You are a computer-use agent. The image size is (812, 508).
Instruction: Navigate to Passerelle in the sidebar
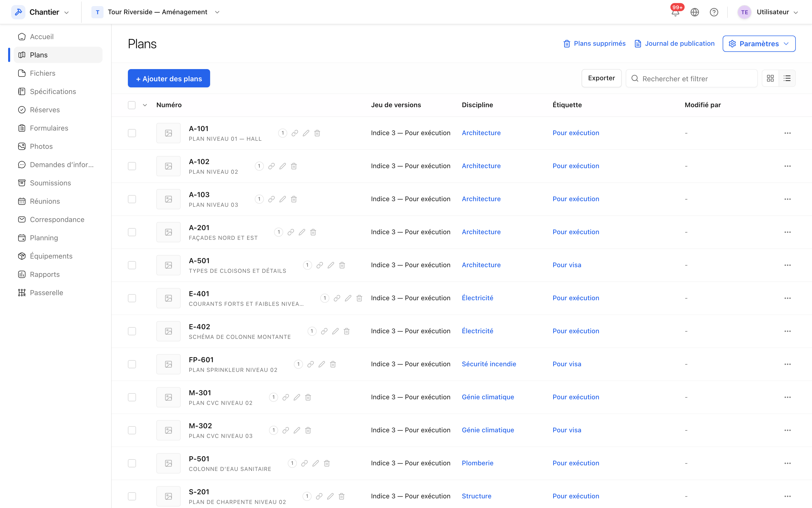click(x=58, y=293)
